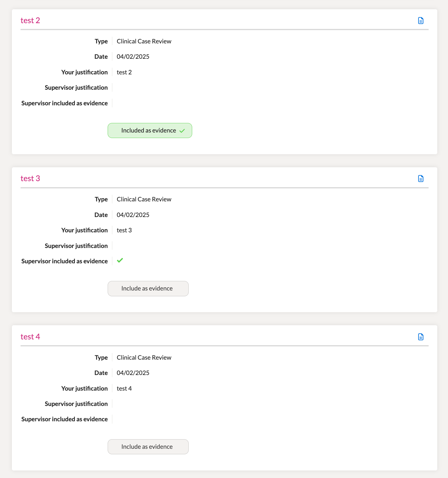Toggle off 'Included as evidence' for test 2
Viewport: 448px width, 478px height.
click(150, 130)
